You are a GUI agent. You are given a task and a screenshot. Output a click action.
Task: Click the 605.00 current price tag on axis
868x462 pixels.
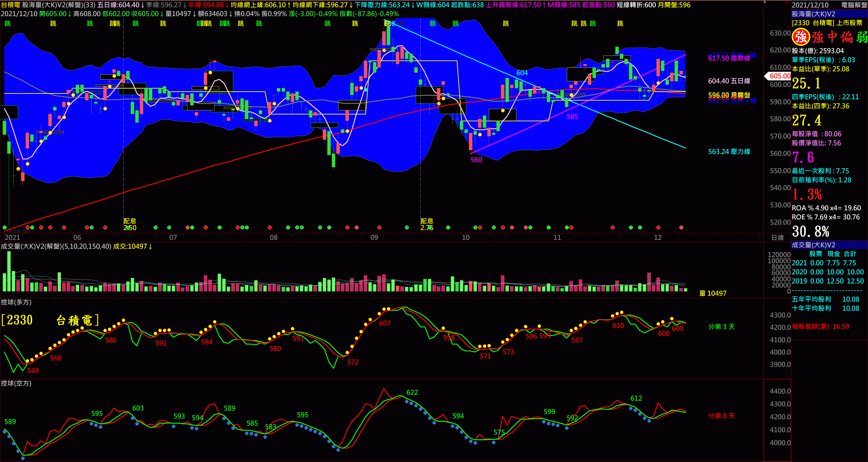[x=780, y=76]
